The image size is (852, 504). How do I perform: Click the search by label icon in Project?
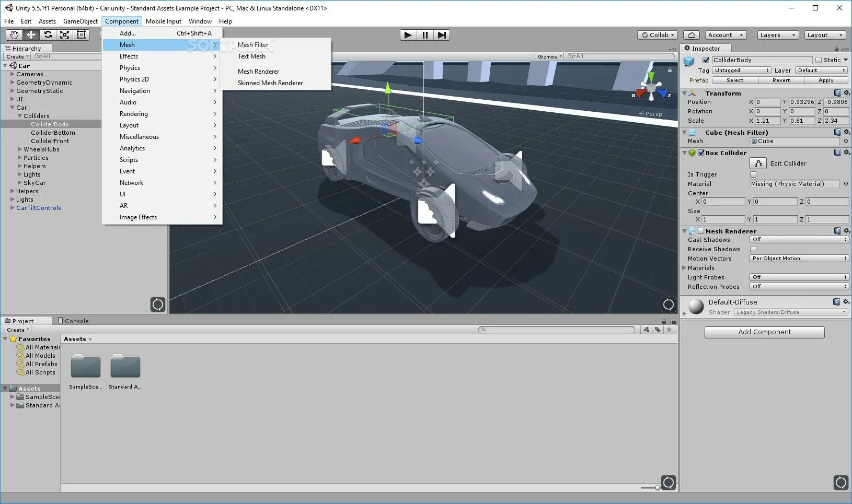[x=658, y=330]
